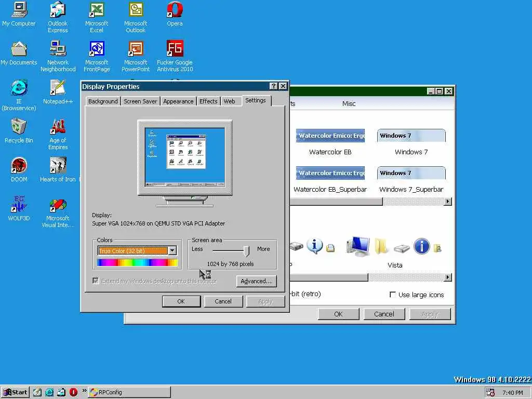Click the 7:40 PM taskbar clock
This screenshot has width=532, height=399.
pyautogui.click(x=513, y=393)
